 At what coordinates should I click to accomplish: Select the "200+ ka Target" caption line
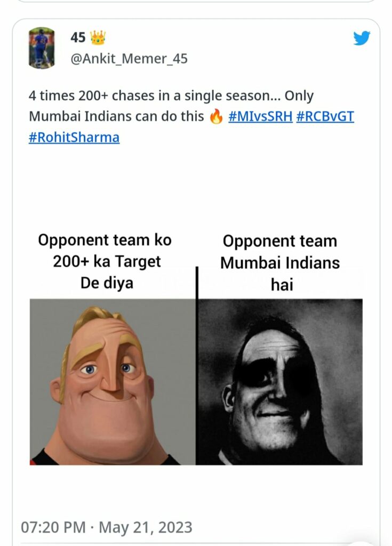click(107, 261)
